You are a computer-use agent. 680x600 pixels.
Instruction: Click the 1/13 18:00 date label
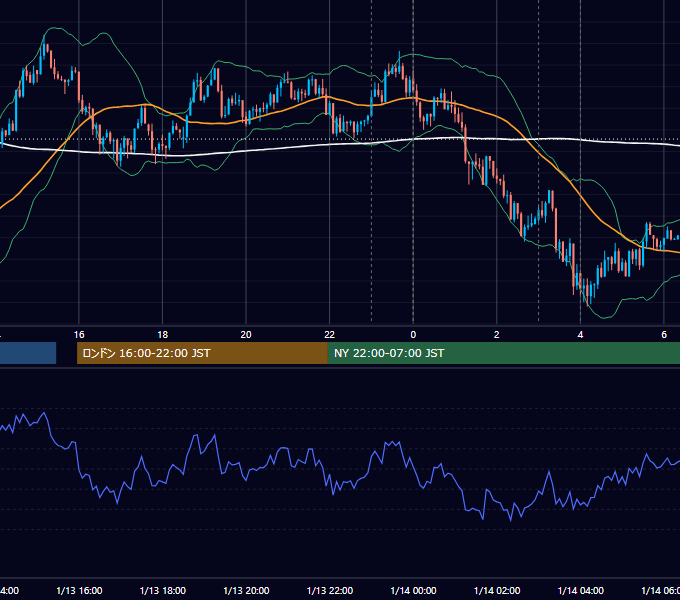point(163,590)
